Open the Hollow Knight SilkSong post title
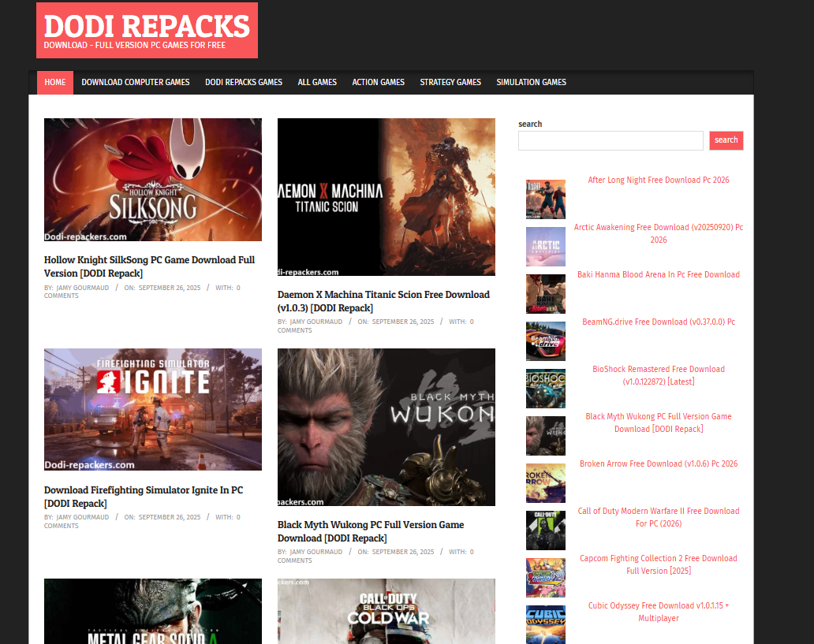This screenshot has height=644, width=814. [x=149, y=266]
